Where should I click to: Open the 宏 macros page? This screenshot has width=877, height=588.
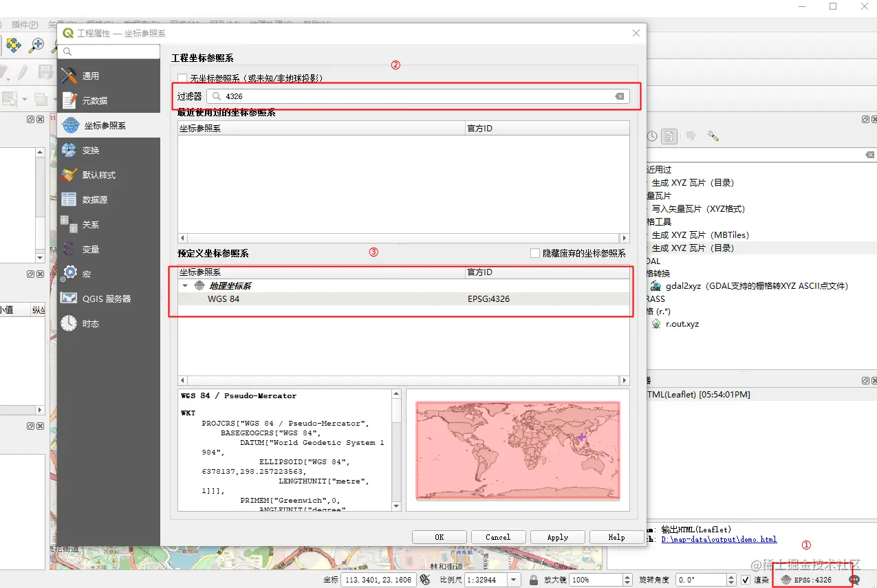(x=109, y=274)
